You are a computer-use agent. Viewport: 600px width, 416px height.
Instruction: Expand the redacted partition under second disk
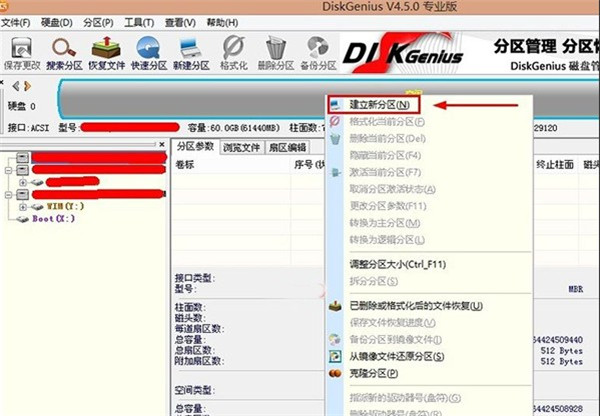coord(23,182)
